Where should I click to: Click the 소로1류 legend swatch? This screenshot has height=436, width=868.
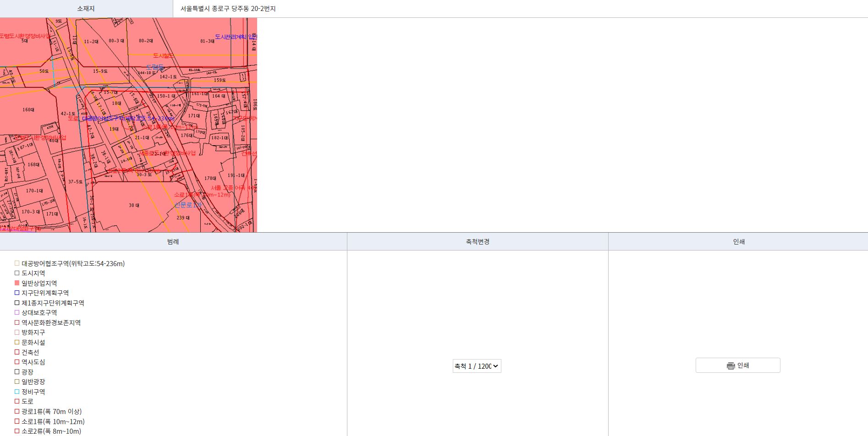click(x=17, y=421)
